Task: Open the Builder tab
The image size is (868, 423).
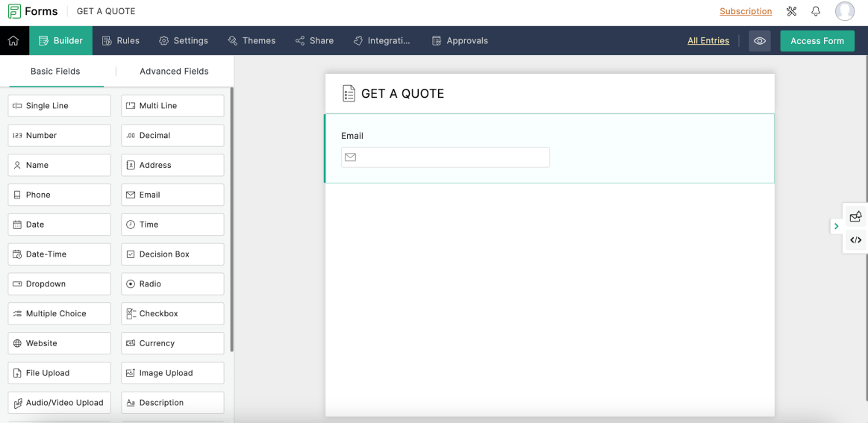Action: pos(61,40)
